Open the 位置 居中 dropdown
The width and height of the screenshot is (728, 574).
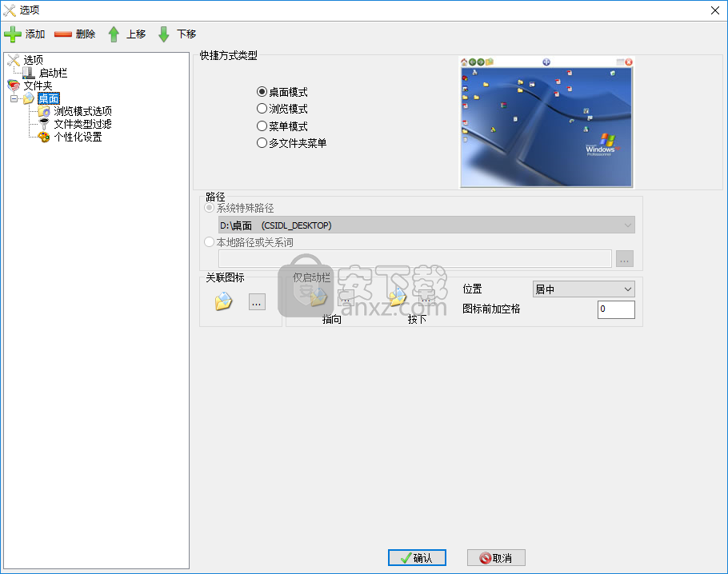(x=584, y=289)
